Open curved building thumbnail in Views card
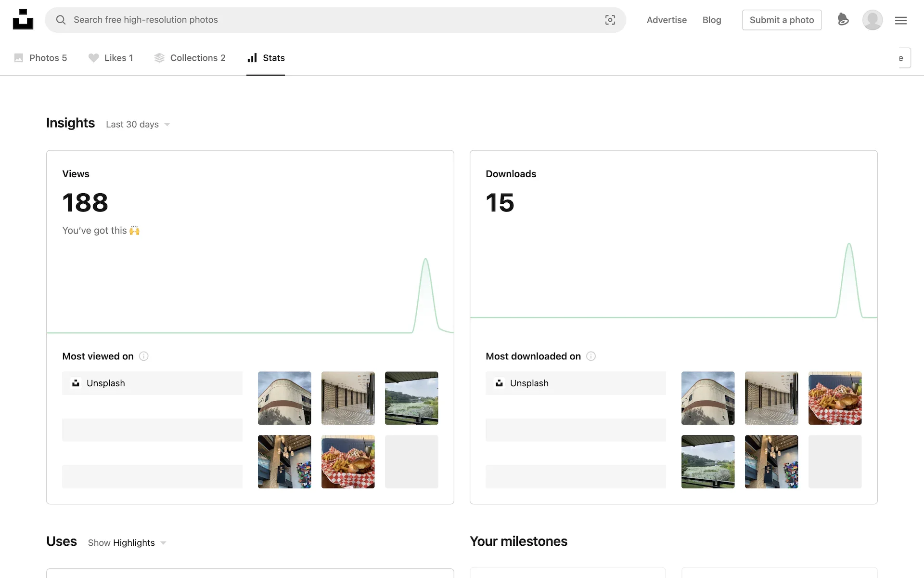The width and height of the screenshot is (924, 578). click(284, 398)
